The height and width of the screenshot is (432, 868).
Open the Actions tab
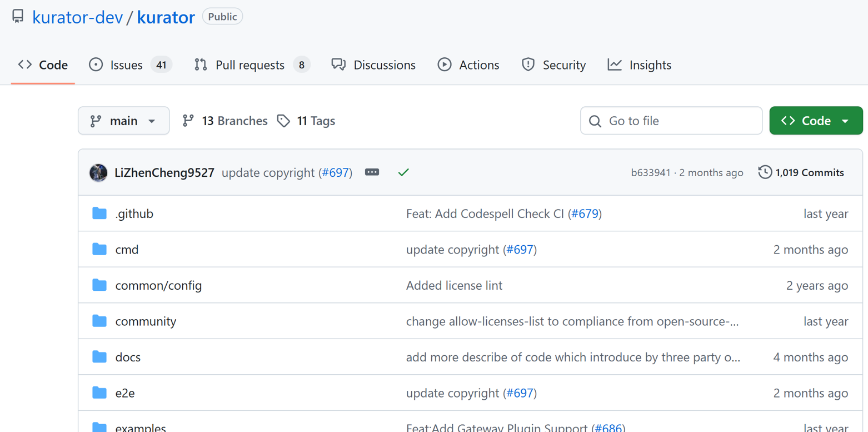[x=468, y=65]
